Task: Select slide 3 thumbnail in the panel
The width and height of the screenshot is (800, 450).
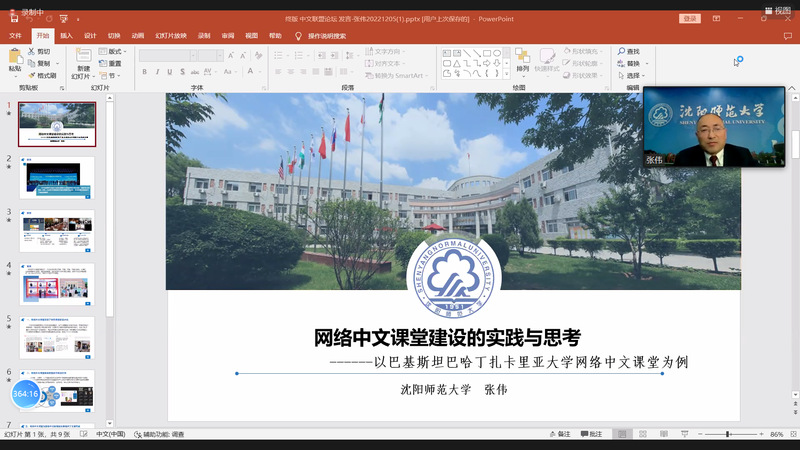Action: pos(57,231)
